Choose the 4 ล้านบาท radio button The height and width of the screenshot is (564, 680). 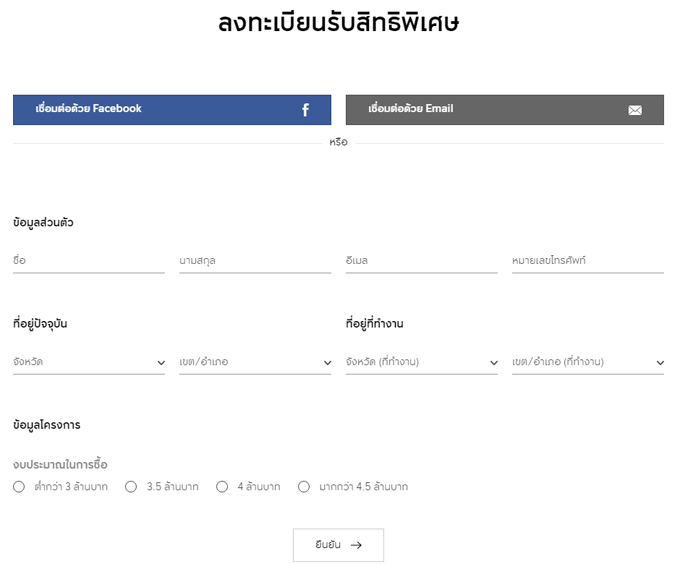point(222,487)
